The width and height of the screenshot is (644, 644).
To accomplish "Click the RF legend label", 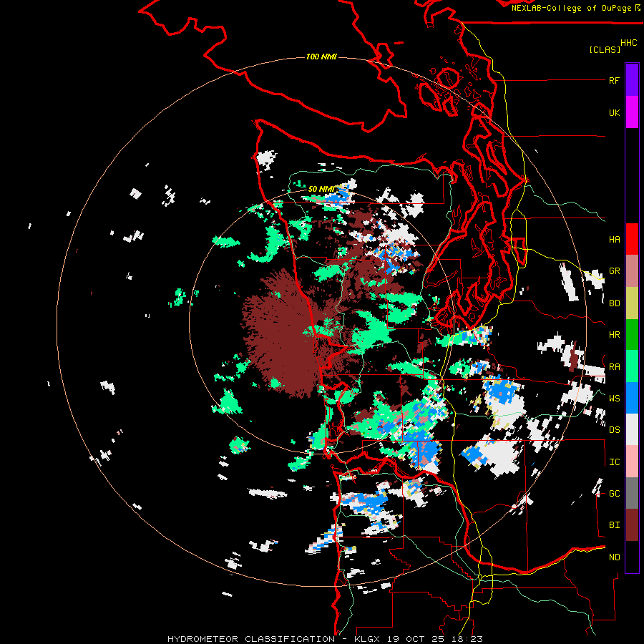I will (x=614, y=81).
